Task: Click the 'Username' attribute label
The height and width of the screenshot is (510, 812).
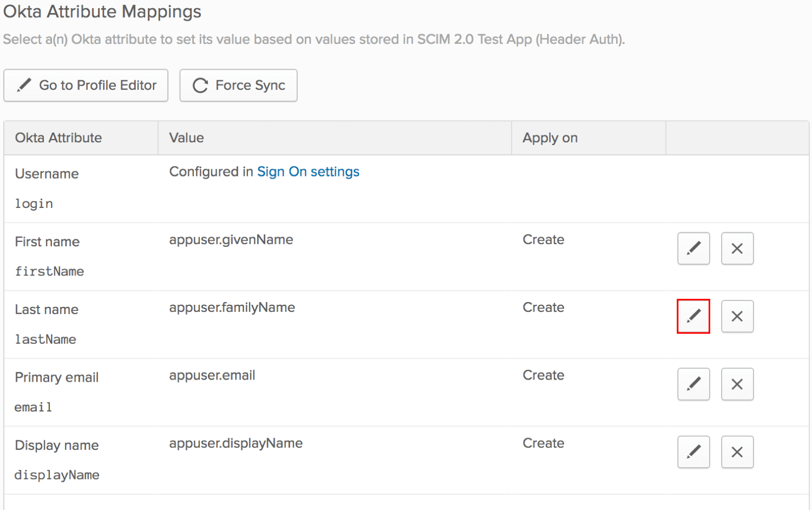Action: (x=47, y=174)
